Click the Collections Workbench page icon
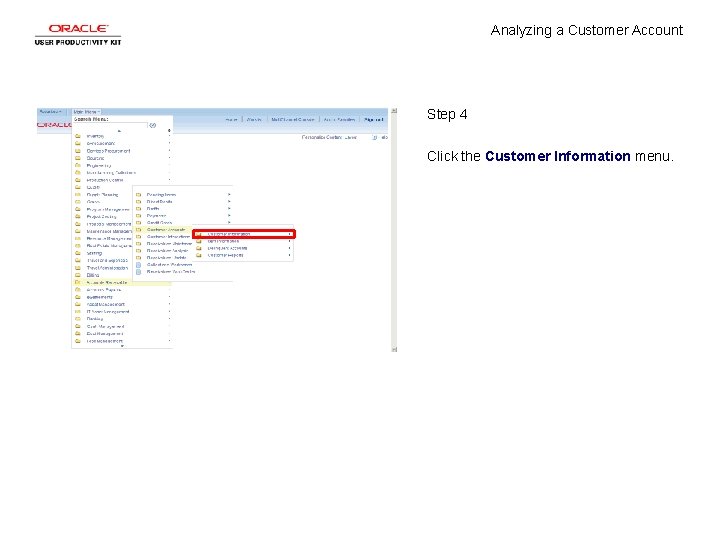The width and height of the screenshot is (720, 540). click(x=139, y=265)
